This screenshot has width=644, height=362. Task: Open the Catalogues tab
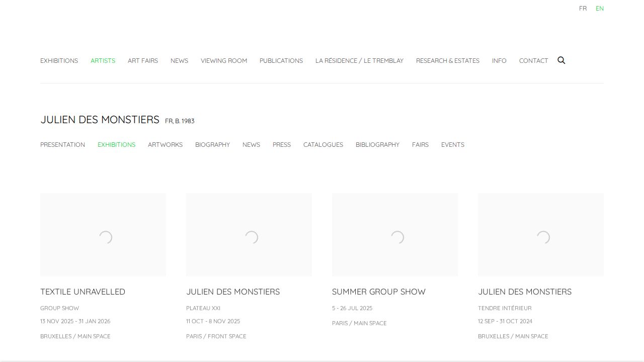tap(323, 145)
